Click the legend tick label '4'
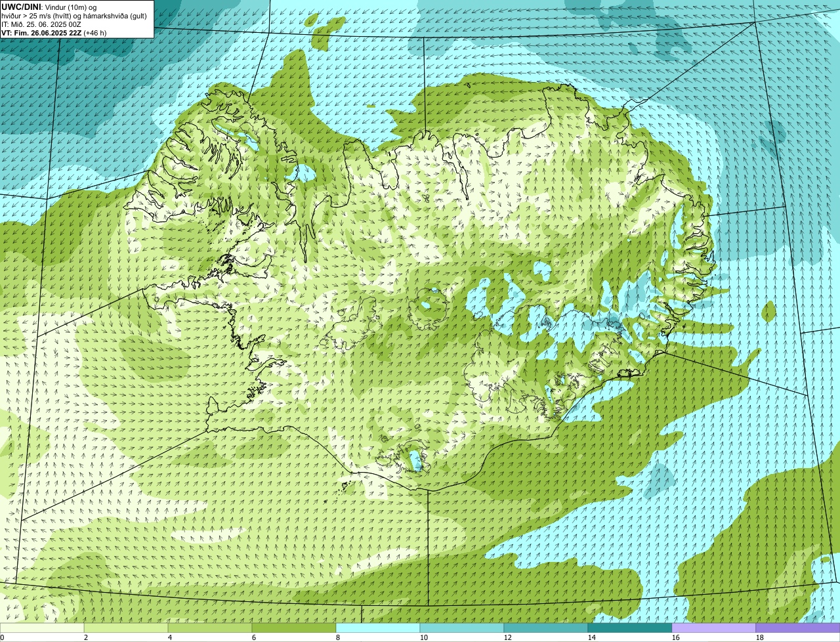Image resolution: width=840 pixels, height=642 pixels. click(170, 637)
